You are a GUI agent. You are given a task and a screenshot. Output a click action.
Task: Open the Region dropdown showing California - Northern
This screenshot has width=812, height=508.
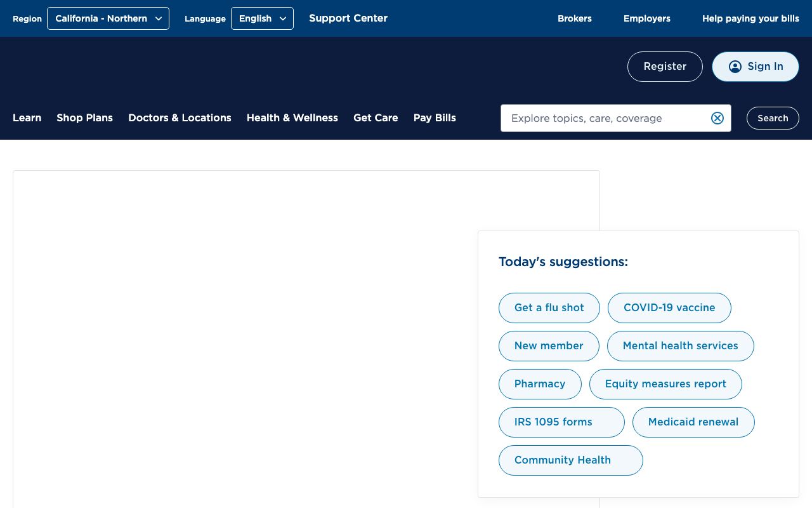tap(108, 18)
